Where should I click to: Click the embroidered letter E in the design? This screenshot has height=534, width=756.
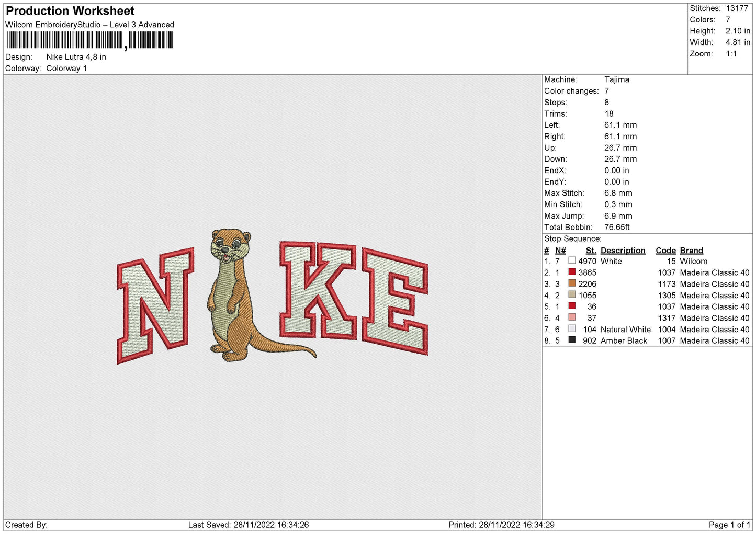point(395,302)
